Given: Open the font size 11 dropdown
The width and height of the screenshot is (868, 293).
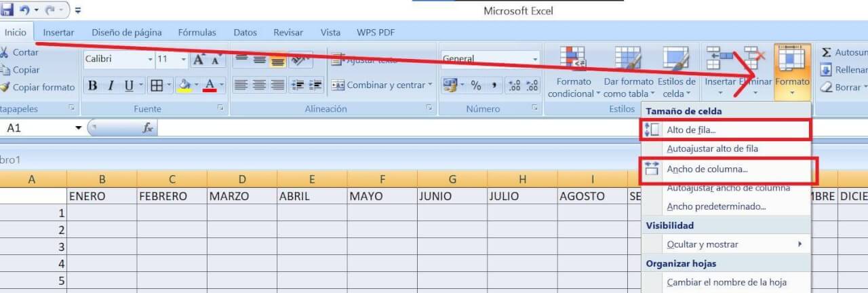Looking at the screenshot, I should point(183,60).
